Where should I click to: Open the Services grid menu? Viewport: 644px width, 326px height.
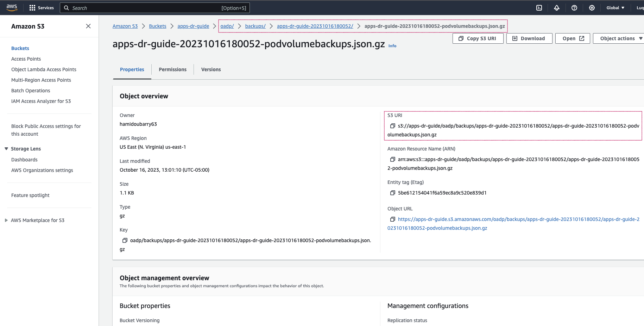(42, 8)
